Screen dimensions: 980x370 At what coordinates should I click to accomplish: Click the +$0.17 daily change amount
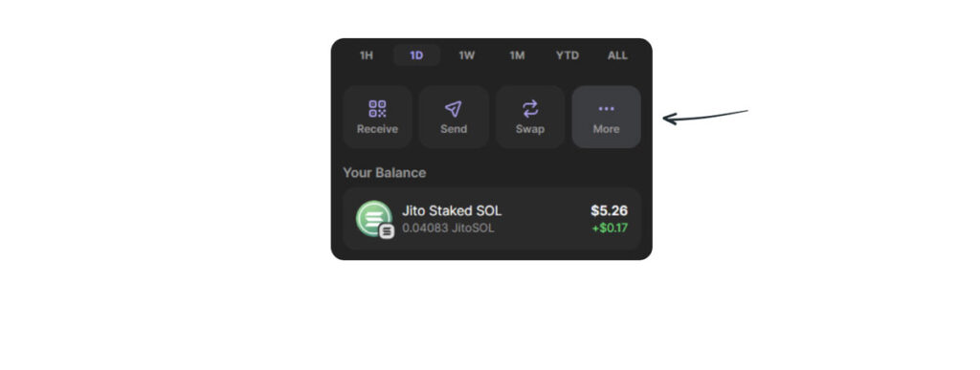(x=610, y=229)
